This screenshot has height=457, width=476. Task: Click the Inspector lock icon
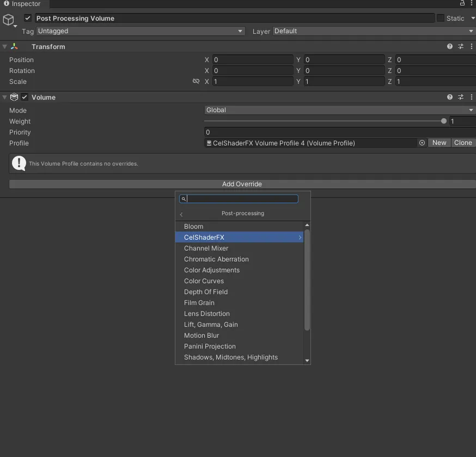tap(462, 3)
